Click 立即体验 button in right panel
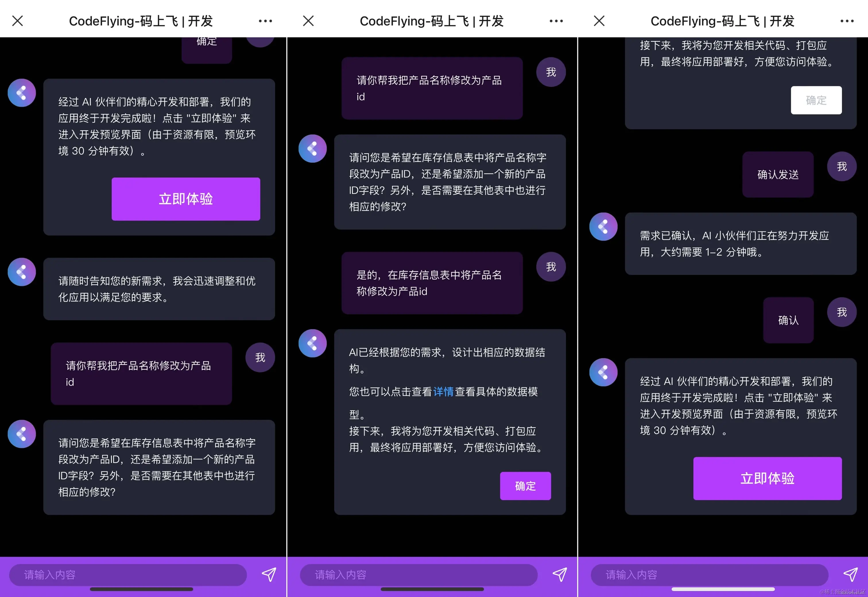Image resolution: width=868 pixels, height=597 pixels. click(768, 478)
